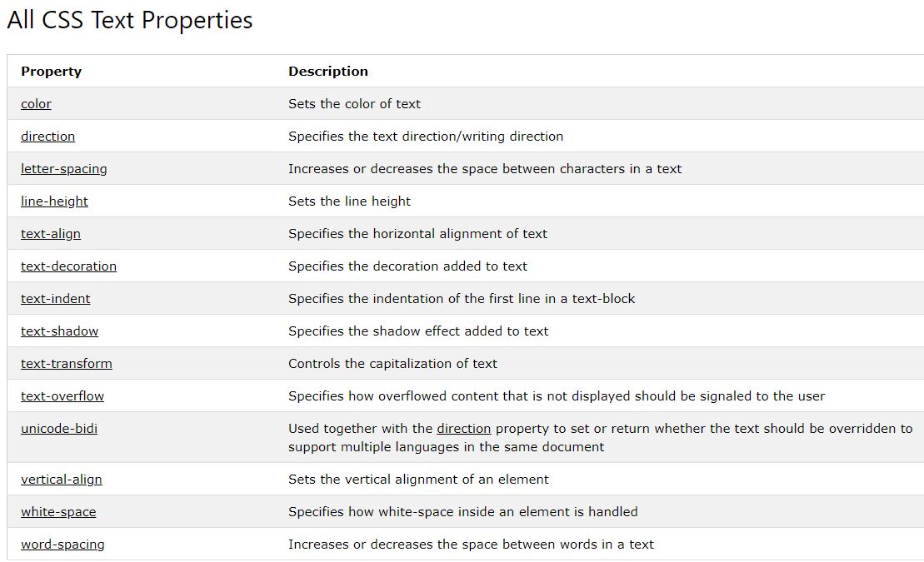Viewport: 924px width, 562px height.
Task: Open the text-overflow property link
Action: pos(62,395)
